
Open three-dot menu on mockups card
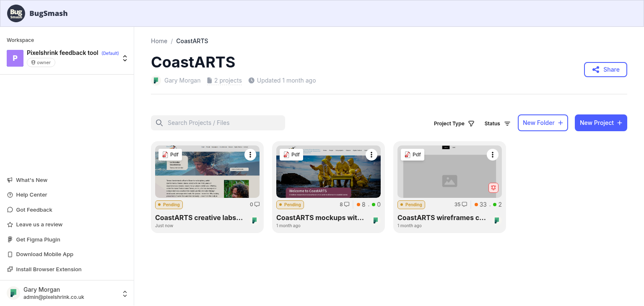pyautogui.click(x=371, y=155)
